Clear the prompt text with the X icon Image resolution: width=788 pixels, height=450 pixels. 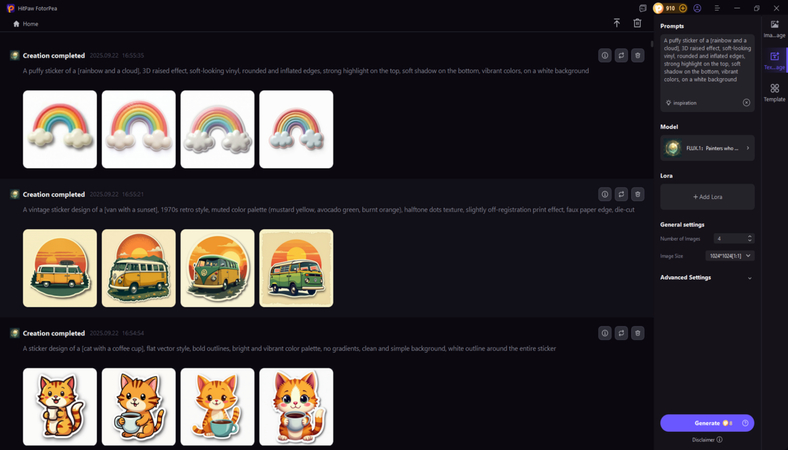tap(746, 103)
